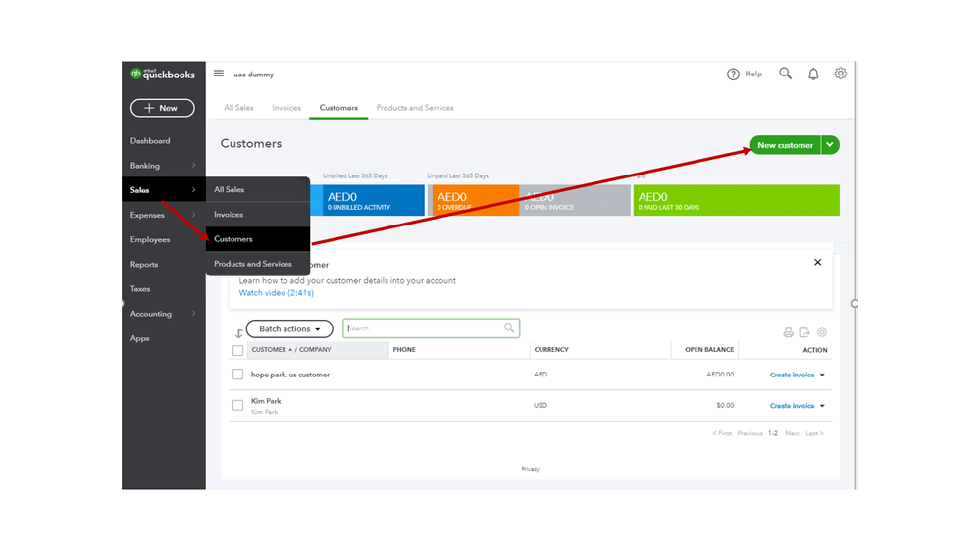Screen dimensions: 980x551
Task: Click Create invoice for Kim Park
Action: coord(792,406)
